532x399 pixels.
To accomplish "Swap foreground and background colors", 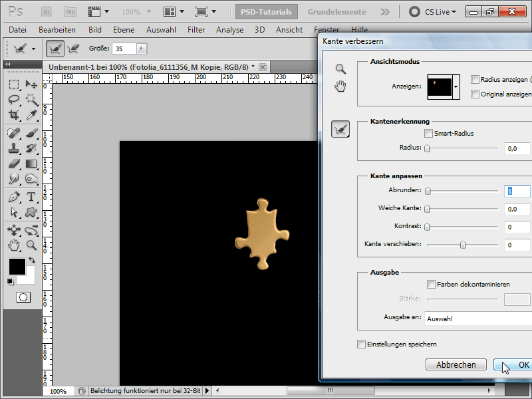I will (x=32, y=260).
